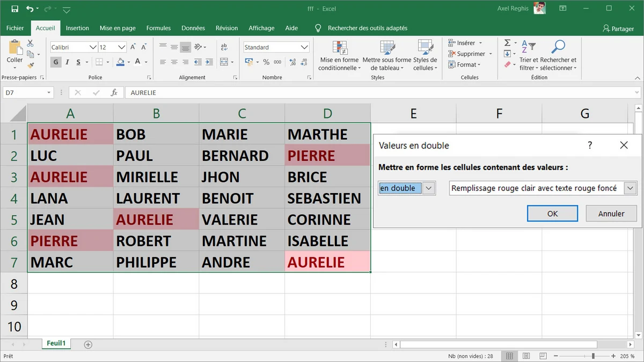Image resolution: width=644 pixels, height=362 pixels.
Task: Click the save icon in quick access toolbar
Action: pyautogui.click(x=14, y=9)
